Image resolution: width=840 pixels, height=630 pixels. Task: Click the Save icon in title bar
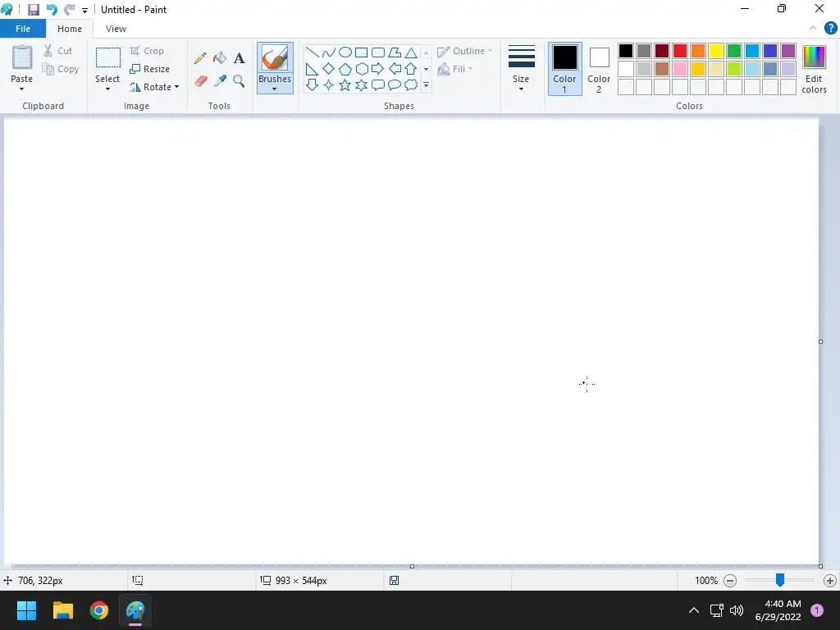(x=33, y=10)
